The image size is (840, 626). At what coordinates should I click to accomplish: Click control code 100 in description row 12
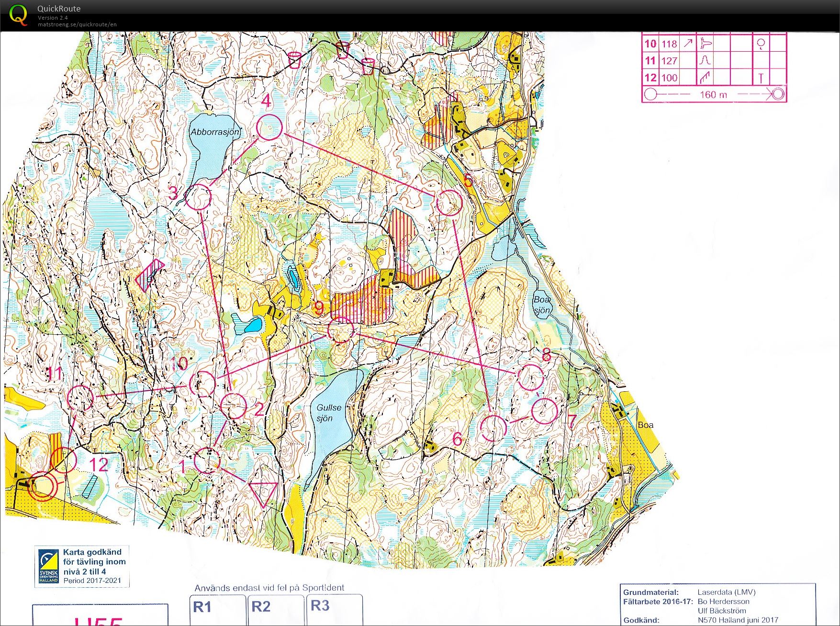(669, 78)
